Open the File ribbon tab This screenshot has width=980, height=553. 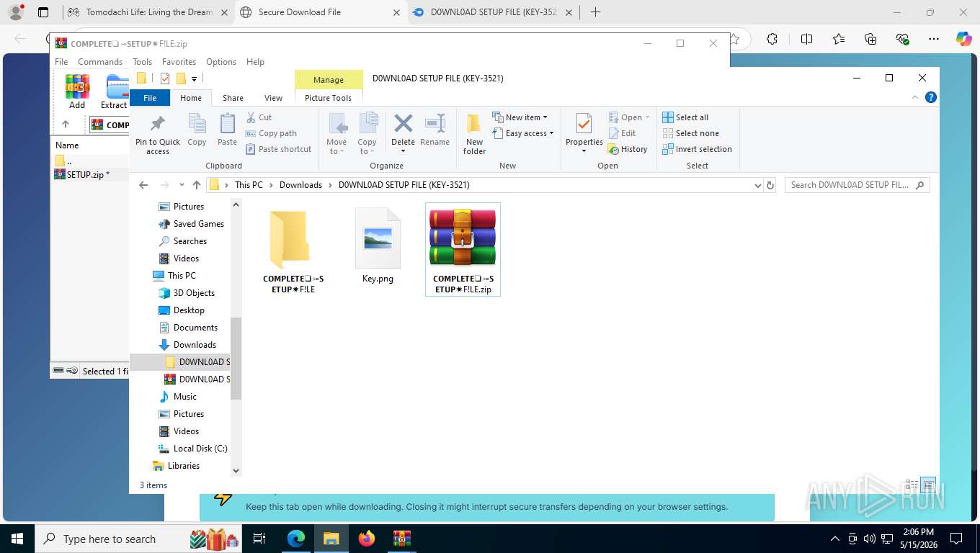pos(150,98)
